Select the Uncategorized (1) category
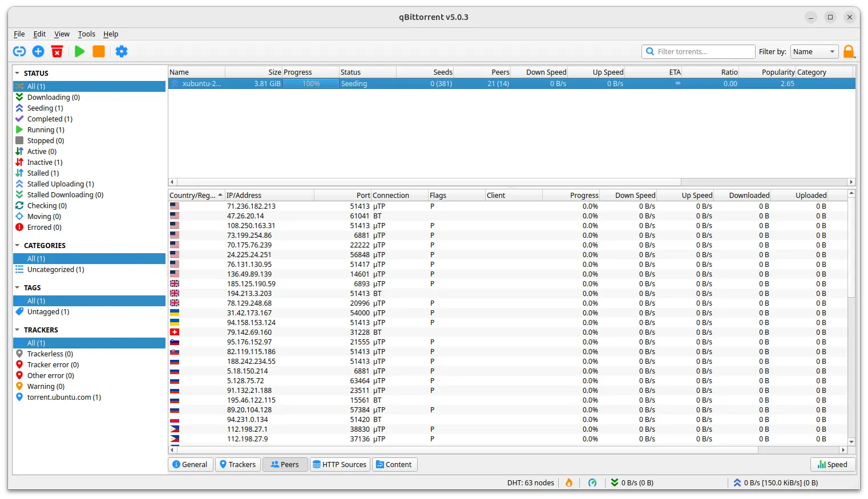Viewport: 868px width, 499px height. [89, 270]
